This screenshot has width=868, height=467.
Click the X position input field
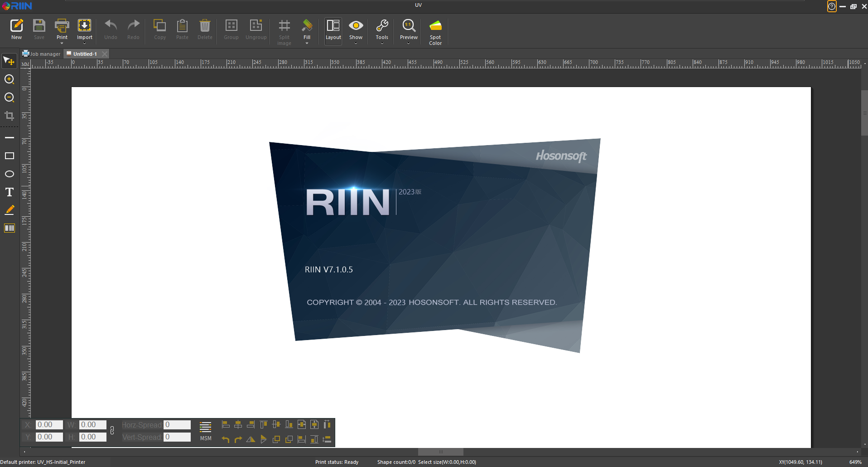click(49, 425)
